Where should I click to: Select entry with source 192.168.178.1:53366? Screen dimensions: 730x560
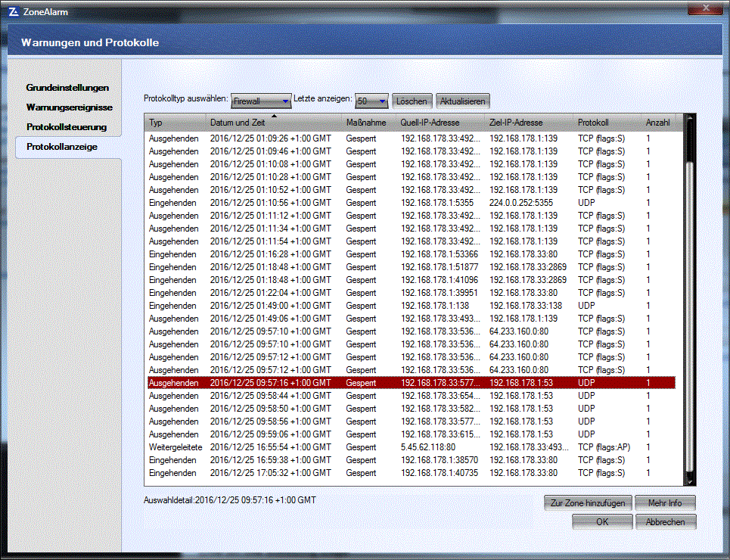[x=412, y=254]
